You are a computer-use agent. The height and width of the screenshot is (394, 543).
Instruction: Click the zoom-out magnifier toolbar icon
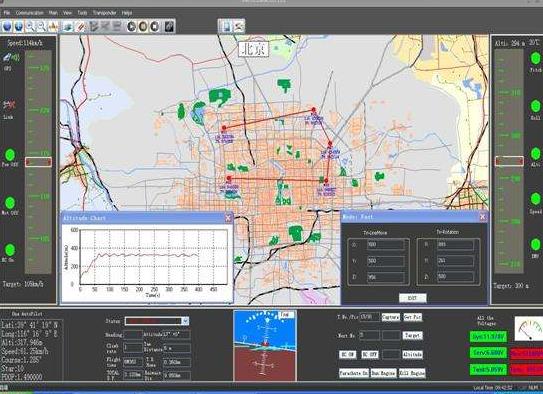tap(41, 27)
